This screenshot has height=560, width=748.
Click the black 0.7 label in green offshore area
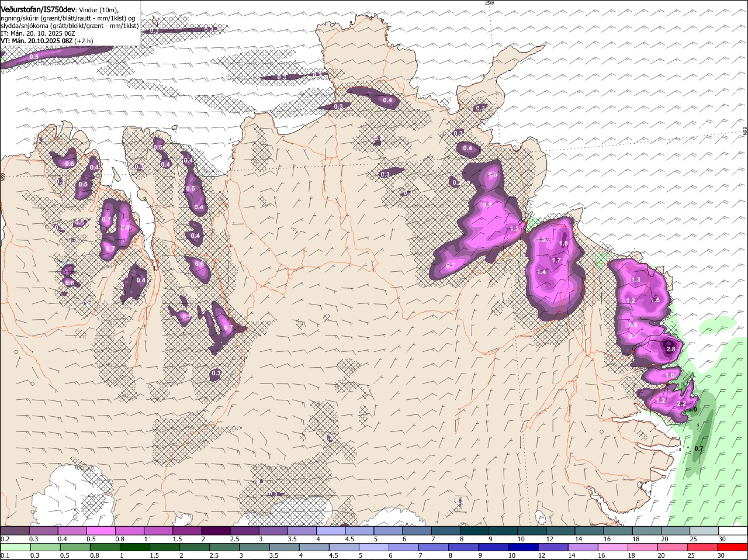coord(698,448)
